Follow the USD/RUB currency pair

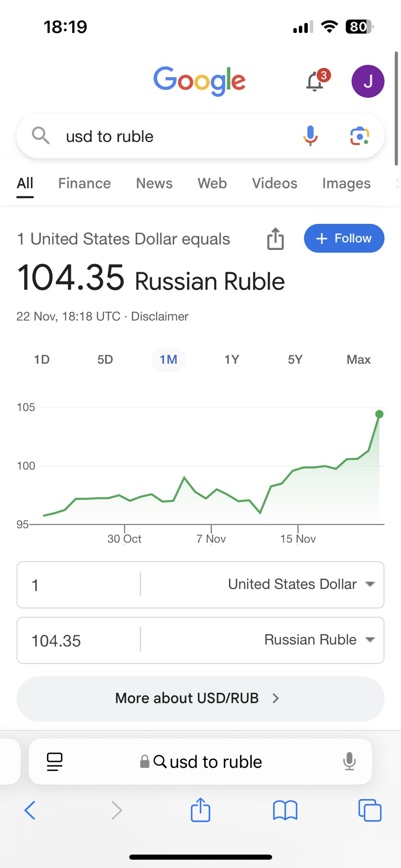click(344, 238)
